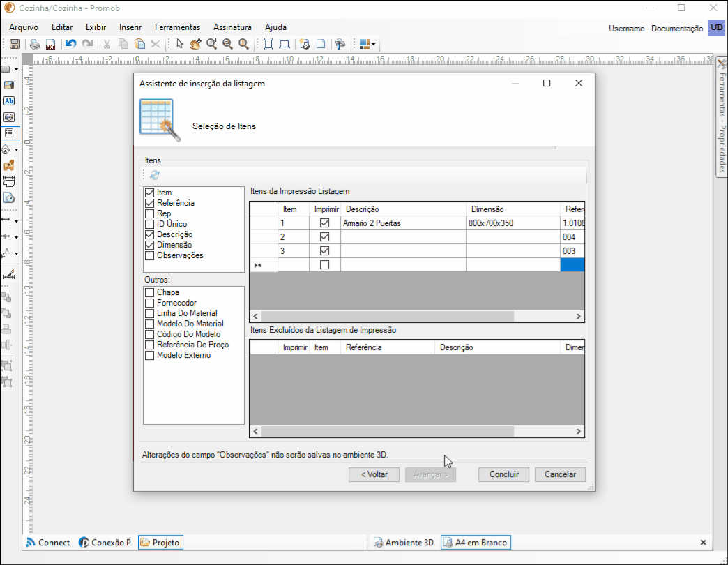Open the Exibir menu
The image size is (728, 565).
pyautogui.click(x=96, y=27)
